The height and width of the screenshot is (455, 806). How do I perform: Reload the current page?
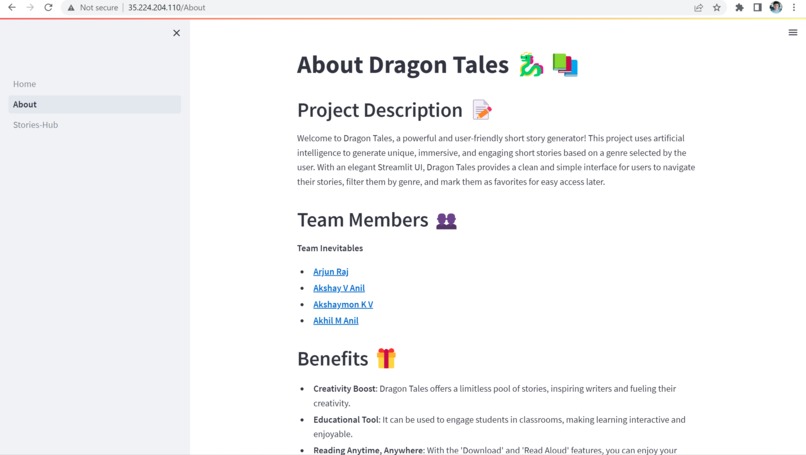48,8
